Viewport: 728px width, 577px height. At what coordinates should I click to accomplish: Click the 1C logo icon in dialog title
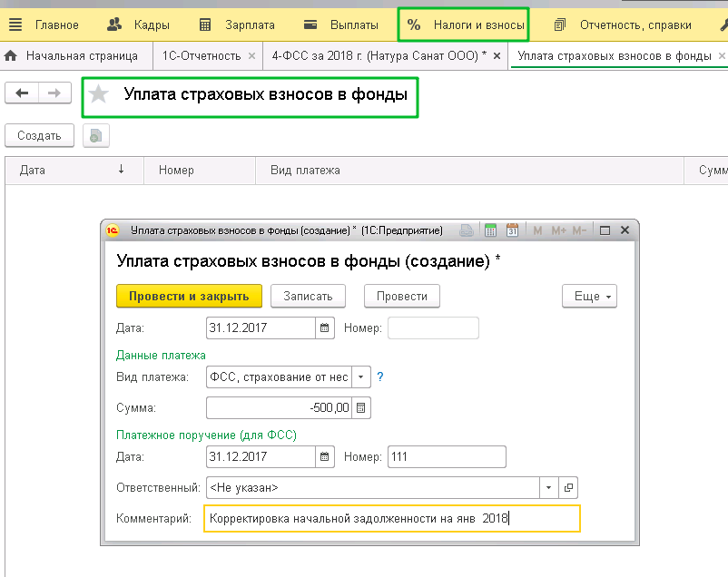[113, 230]
